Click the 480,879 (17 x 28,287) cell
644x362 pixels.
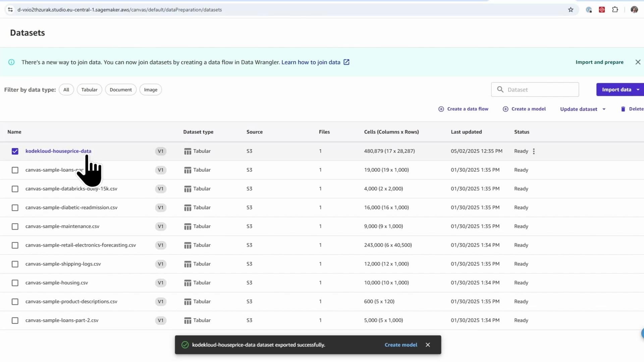(x=389, y=151)
